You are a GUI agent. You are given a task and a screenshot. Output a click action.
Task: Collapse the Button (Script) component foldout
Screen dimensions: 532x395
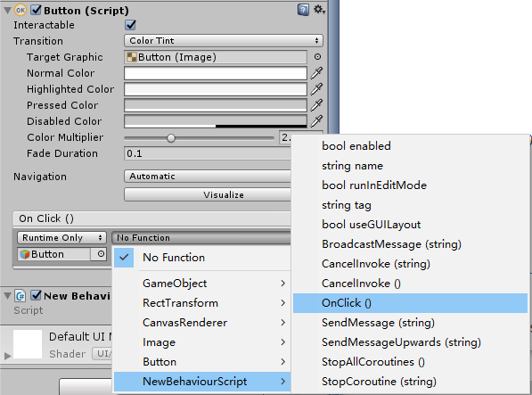(7, 10)
